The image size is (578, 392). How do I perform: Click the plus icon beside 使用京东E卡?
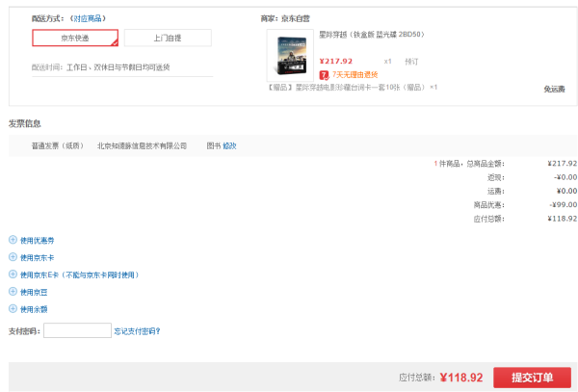pyautogui.click(x=13, y=274)
